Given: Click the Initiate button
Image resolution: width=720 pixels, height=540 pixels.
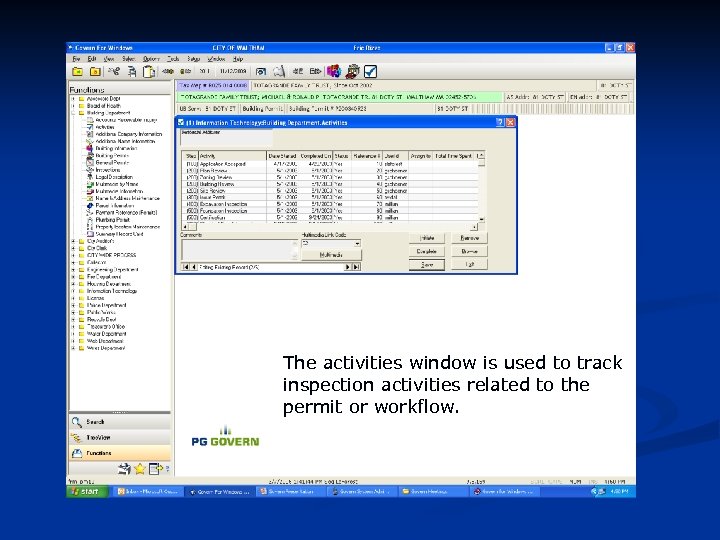Looking at the screenshot, I should click(x=427, y=238).
